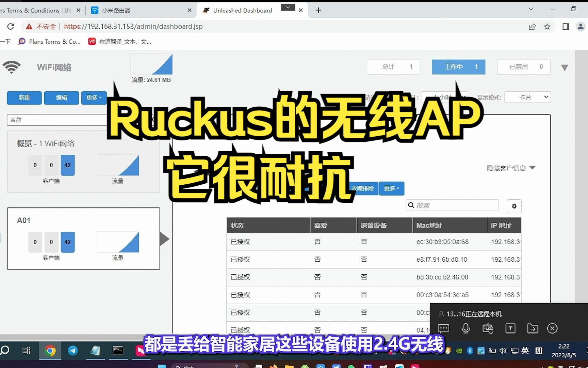Click the 故障排除 button
This screenshot has width=588, height=368.
pos(363,188)
